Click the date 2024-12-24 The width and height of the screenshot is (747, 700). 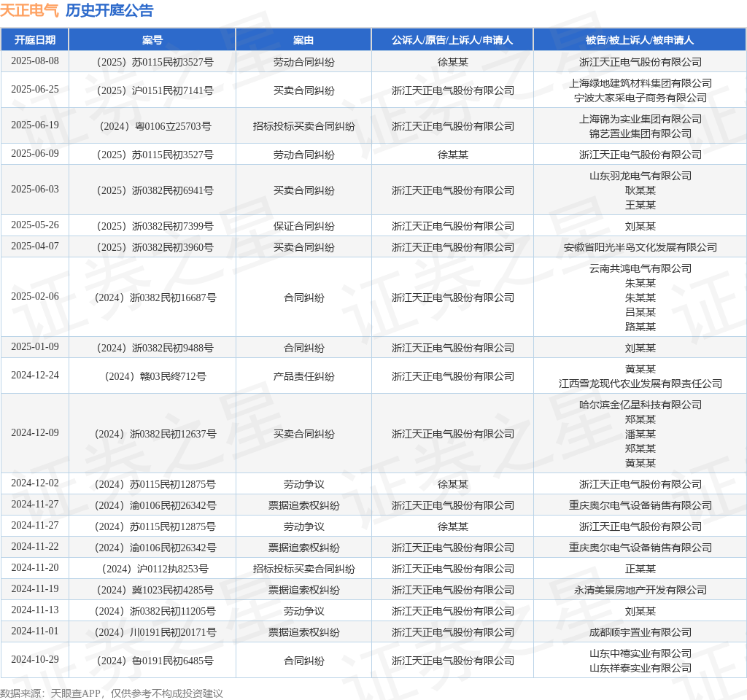[x=35, y=376]
